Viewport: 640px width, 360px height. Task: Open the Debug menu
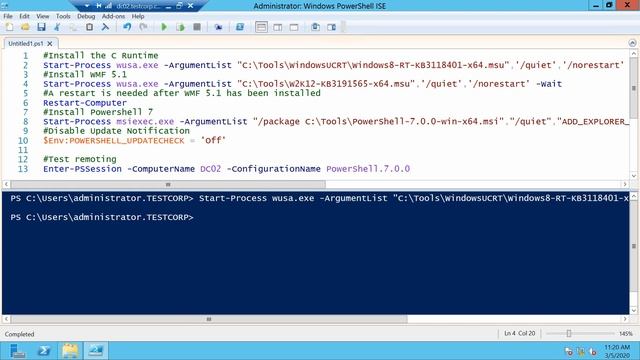click(86, 16)
